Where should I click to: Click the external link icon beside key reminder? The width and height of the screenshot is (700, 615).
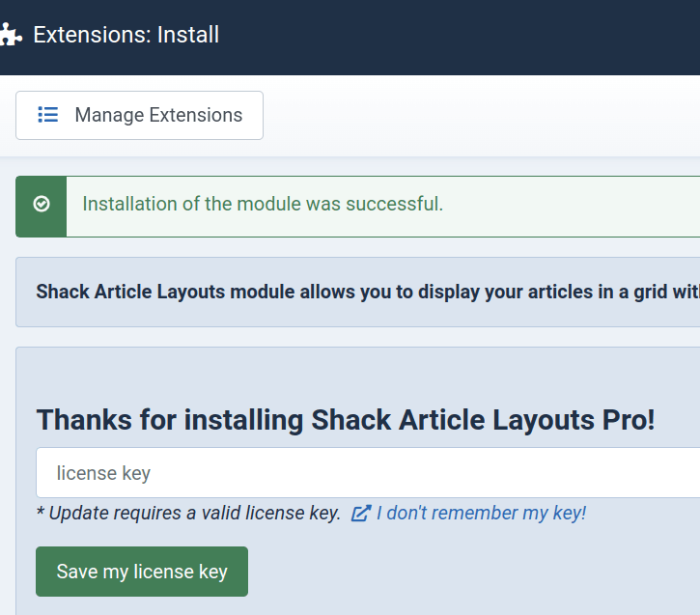point(361,514)
